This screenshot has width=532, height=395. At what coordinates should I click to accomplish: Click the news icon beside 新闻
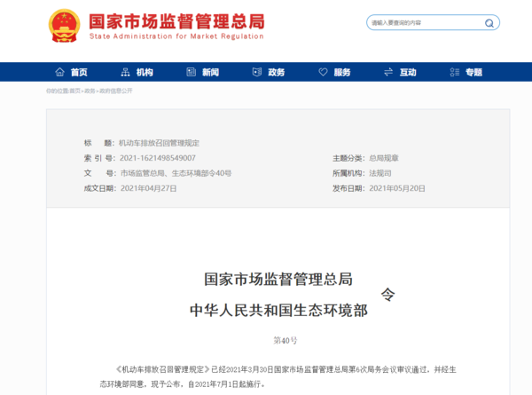(x=192, y=72)
